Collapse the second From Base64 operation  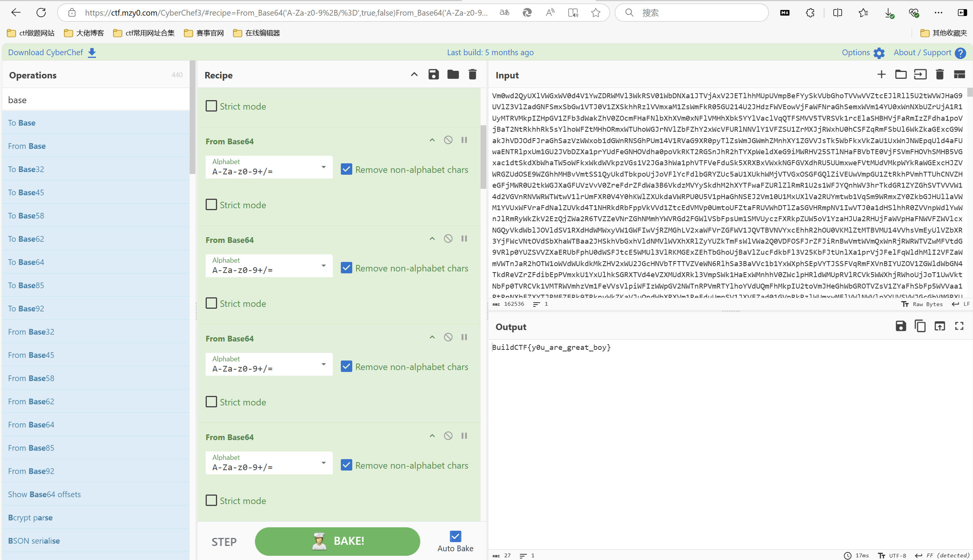(x=432, y=239)
